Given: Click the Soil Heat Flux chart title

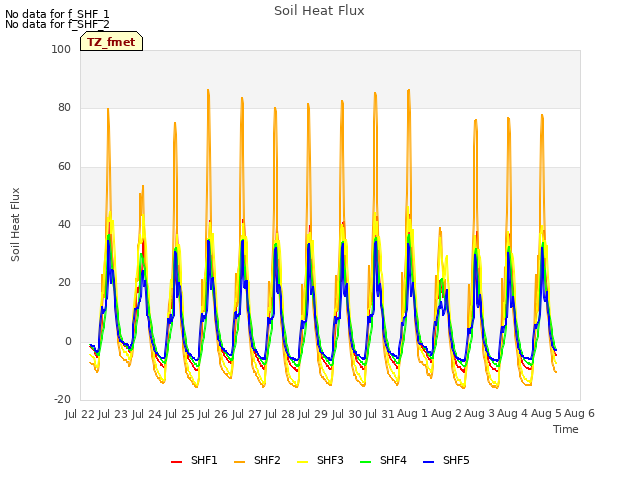Looking at the screenshot, I should click(x=319, y=11).
